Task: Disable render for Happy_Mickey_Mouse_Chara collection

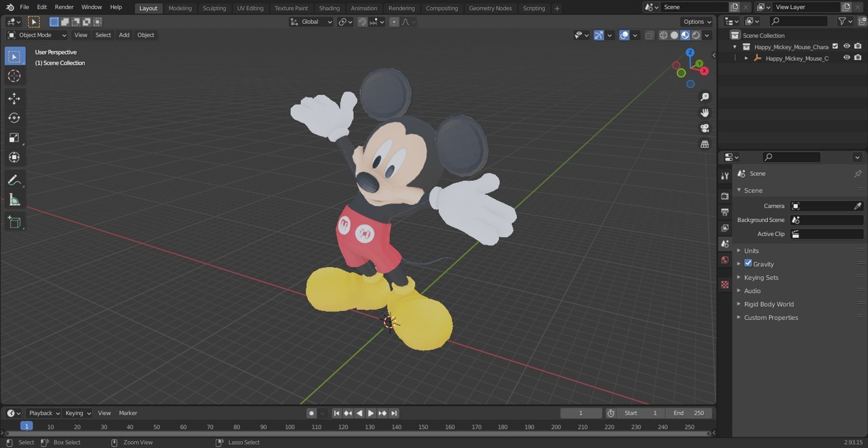Action: 858,46
